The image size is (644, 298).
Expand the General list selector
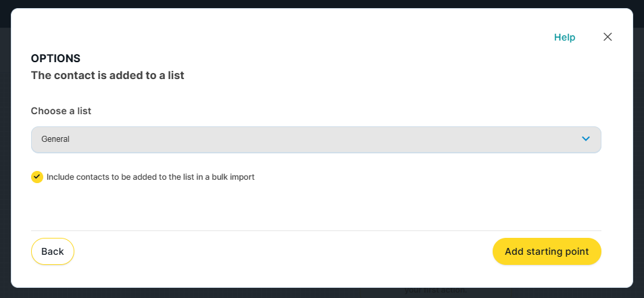point(316,139)
